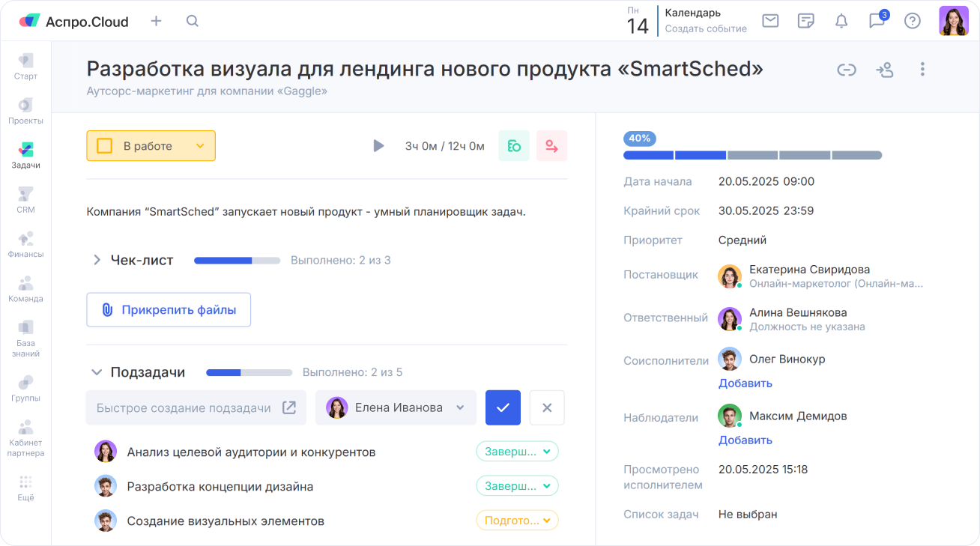Click the copy link icon in task header
This screenshot has width=980, height=546.
[x=846, y=70]
